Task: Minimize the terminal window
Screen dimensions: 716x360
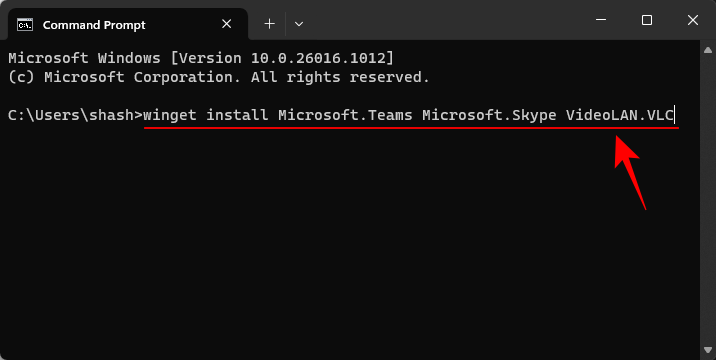Action: (x=601, y=20)
